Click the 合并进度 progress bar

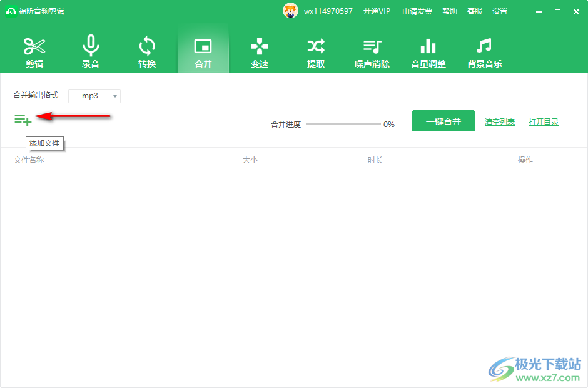[343, 124]
